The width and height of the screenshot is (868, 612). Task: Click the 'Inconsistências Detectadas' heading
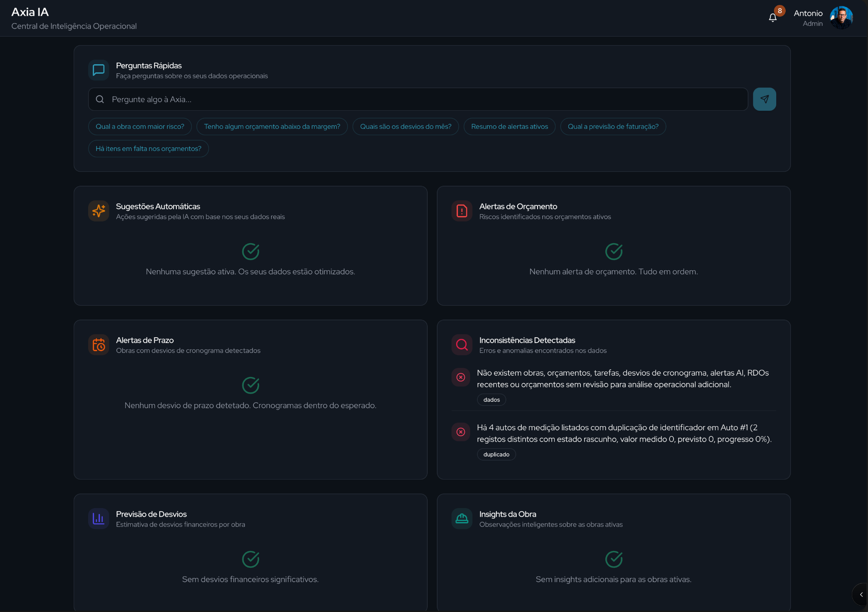tap(527, 340)
